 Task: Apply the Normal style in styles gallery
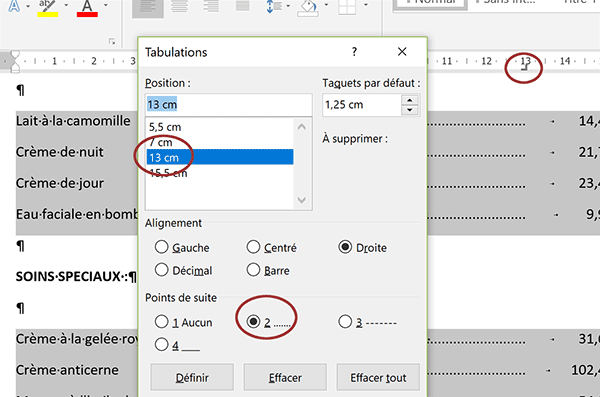coord(430,4)
